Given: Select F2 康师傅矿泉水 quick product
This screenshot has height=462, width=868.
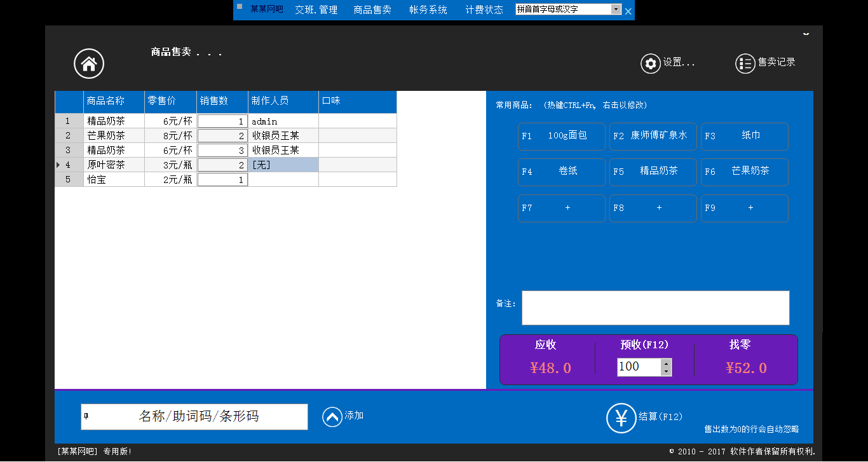Looking at the screenshot, I should tap(653, 137).
